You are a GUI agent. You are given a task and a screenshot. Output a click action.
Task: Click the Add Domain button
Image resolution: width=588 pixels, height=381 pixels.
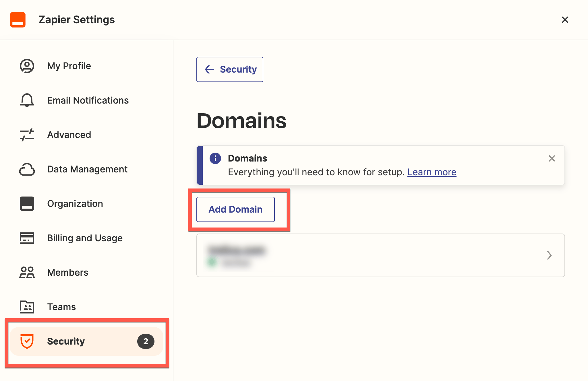click(x=235, y=209)
